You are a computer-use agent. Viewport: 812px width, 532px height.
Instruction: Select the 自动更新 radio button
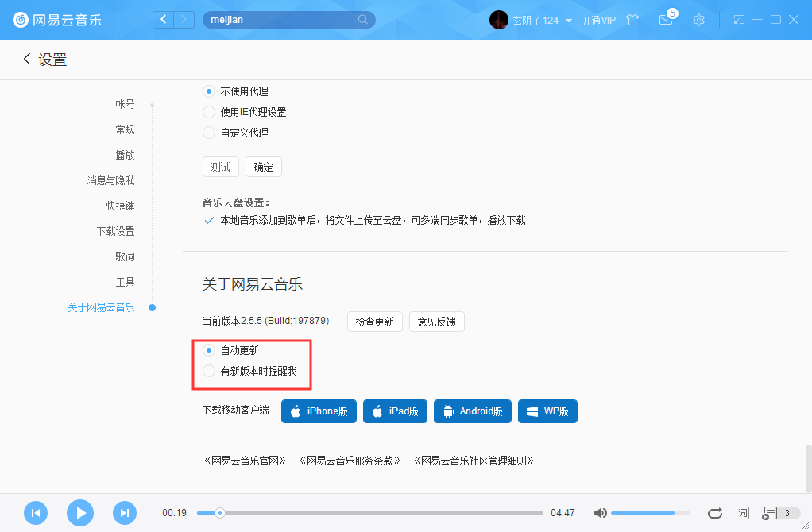(208, 349)
